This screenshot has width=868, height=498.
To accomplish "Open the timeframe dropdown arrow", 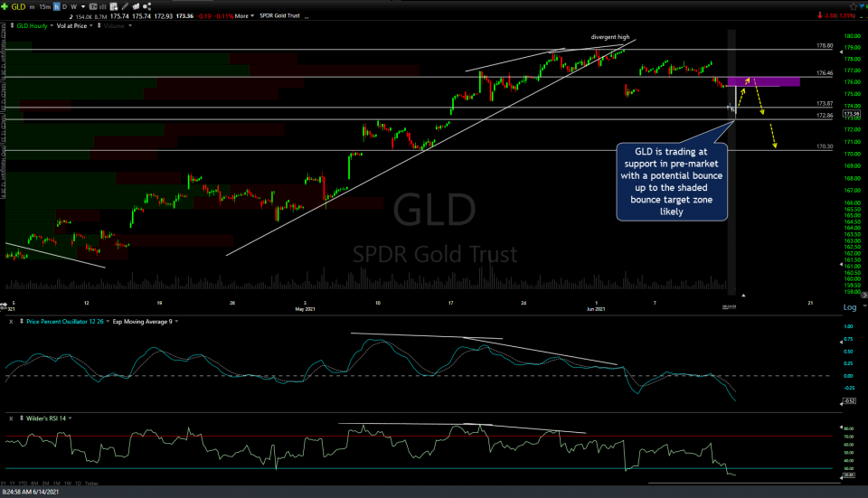I will [83, 7].
